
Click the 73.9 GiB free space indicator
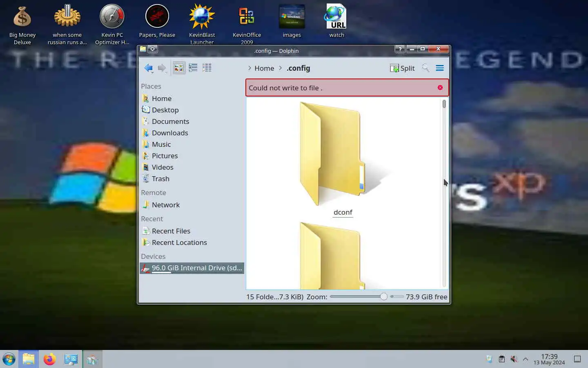[426, 297]
